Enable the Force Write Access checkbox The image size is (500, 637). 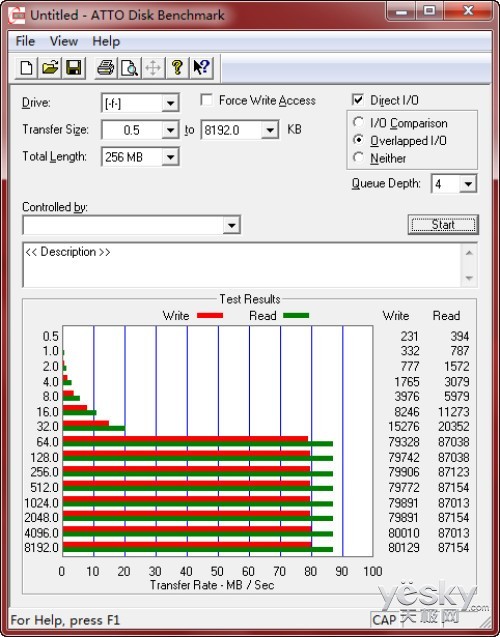click(207, 100)
